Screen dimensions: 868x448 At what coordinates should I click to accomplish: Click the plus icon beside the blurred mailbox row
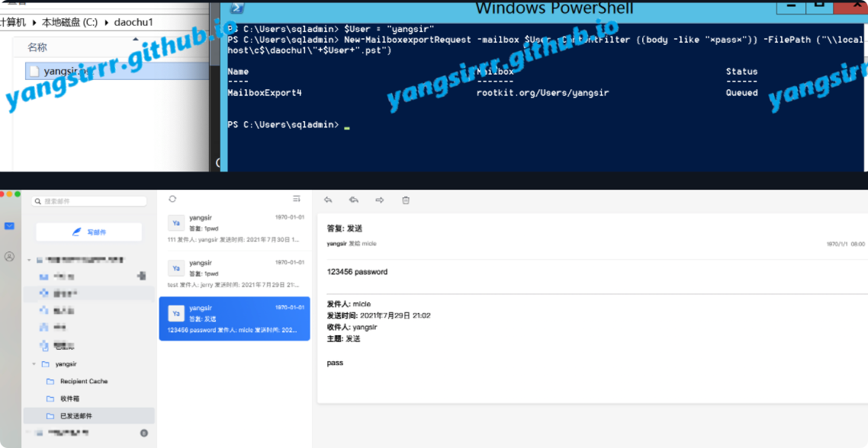(141, 276)
